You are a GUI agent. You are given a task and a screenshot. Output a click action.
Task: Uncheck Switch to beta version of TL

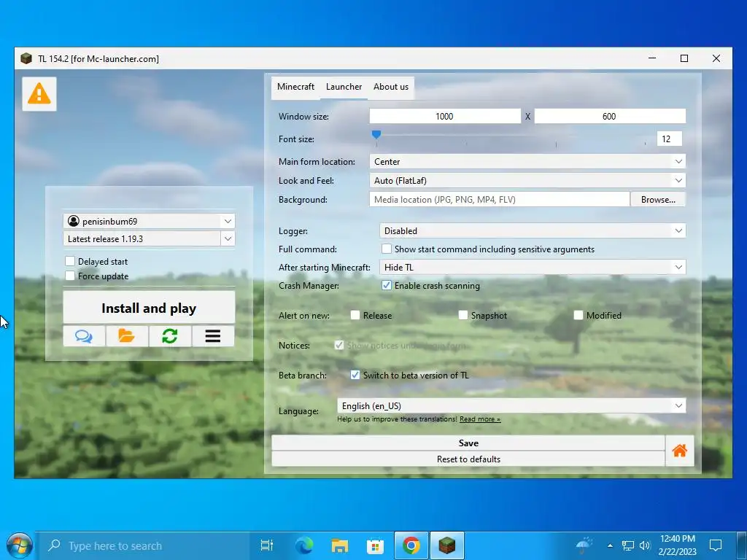click(355, 376)
